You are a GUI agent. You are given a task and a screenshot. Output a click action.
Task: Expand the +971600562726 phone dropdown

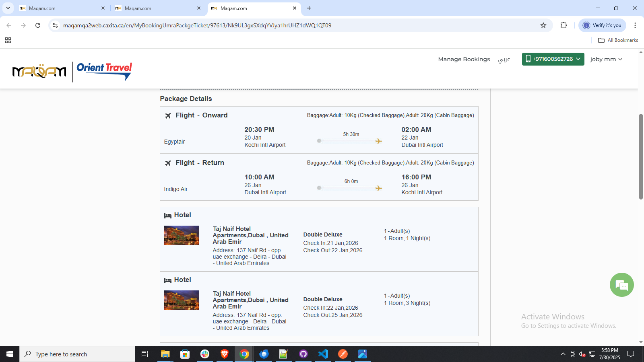point(553,59)
